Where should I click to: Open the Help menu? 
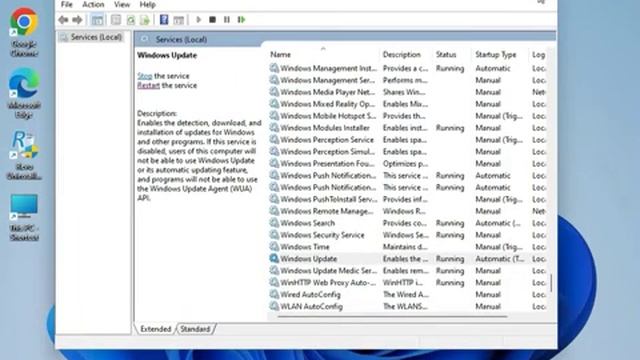pyautogui.click(x=147, y=4)
